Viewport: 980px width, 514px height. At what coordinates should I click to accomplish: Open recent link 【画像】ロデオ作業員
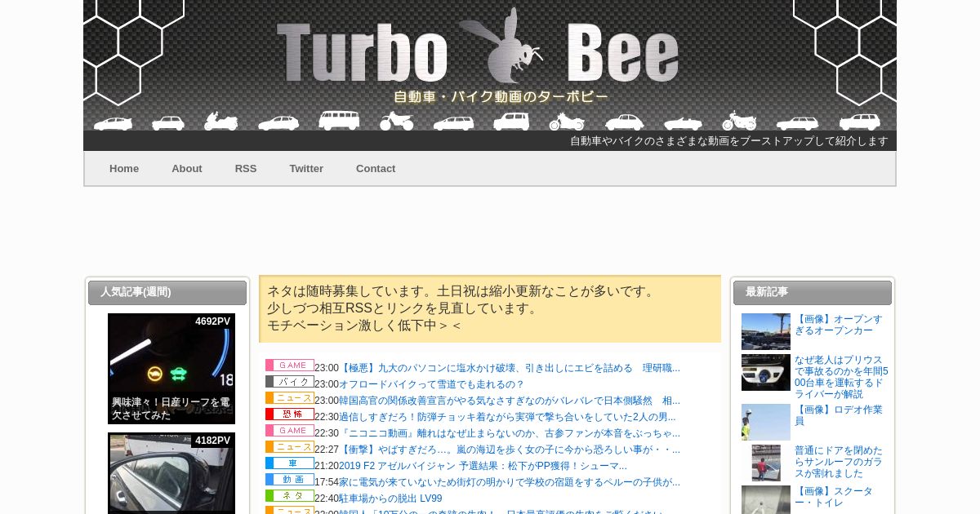click(839, 415)
